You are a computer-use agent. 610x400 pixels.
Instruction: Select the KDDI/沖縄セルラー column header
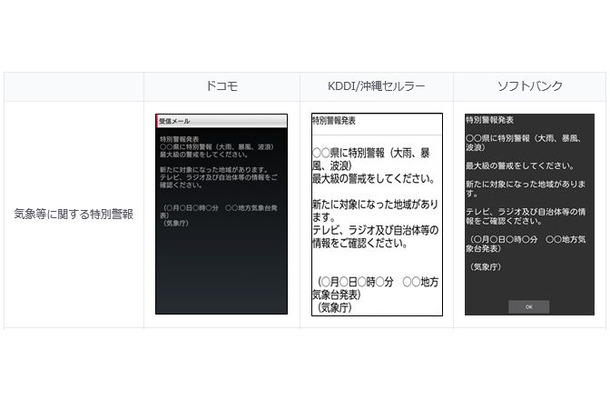point(376,86)
